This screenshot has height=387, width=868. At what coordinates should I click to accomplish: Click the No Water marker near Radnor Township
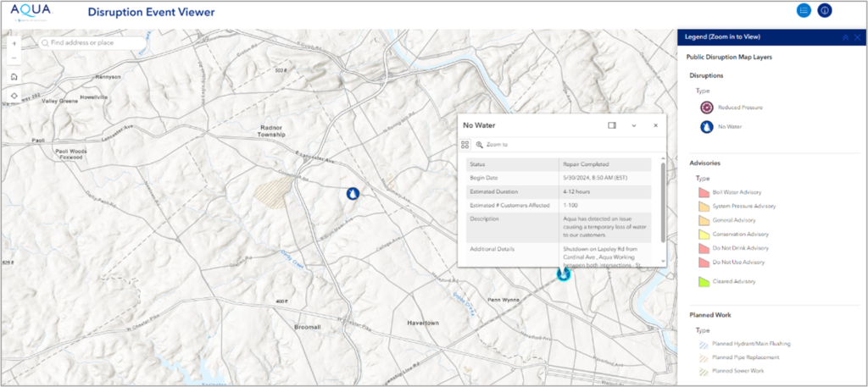353,193
